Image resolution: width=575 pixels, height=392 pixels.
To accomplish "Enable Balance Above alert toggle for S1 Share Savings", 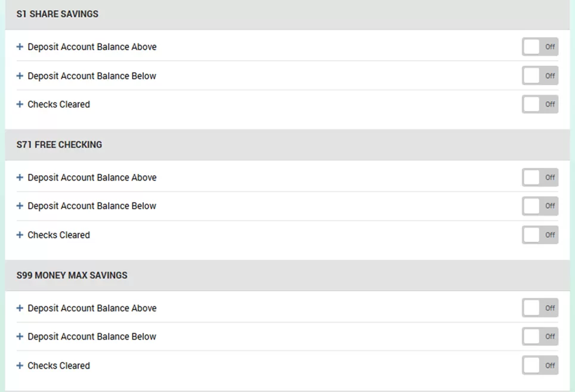I will point(540,47).
